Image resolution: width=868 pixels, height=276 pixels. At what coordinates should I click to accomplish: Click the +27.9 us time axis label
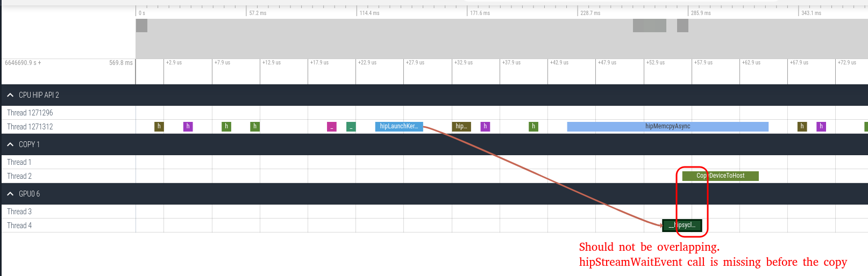coord(415,63)
